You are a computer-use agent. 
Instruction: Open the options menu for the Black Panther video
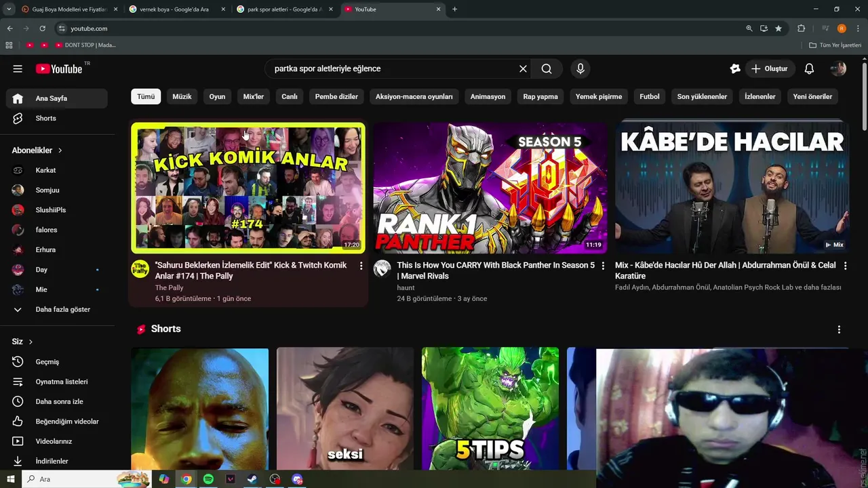pyautogui.click(x=603, y=266)
